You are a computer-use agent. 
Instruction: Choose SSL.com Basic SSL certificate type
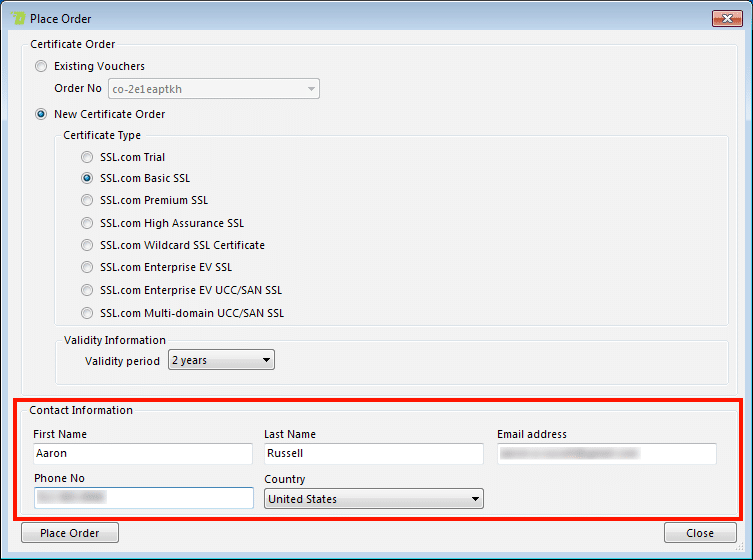coord(88,179)
